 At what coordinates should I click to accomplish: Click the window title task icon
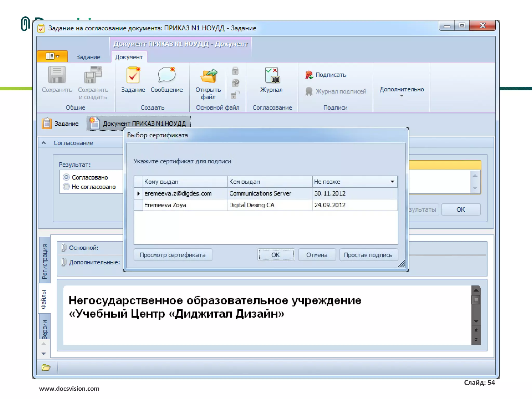click(x=41, y=28)
